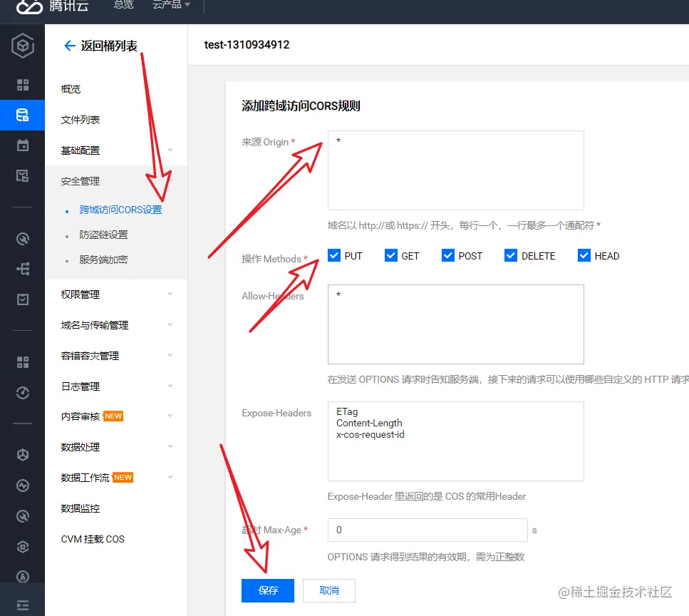Click the checkmark box sidebar icon
The width and height of the screenshot is (689, 616).
(x=22, y=299)
